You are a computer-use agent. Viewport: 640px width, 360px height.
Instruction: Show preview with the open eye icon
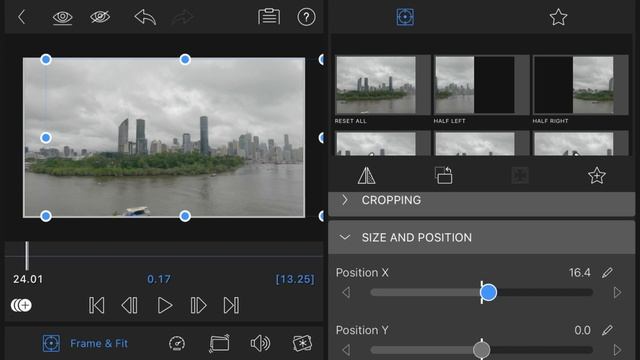coord(62,18)
